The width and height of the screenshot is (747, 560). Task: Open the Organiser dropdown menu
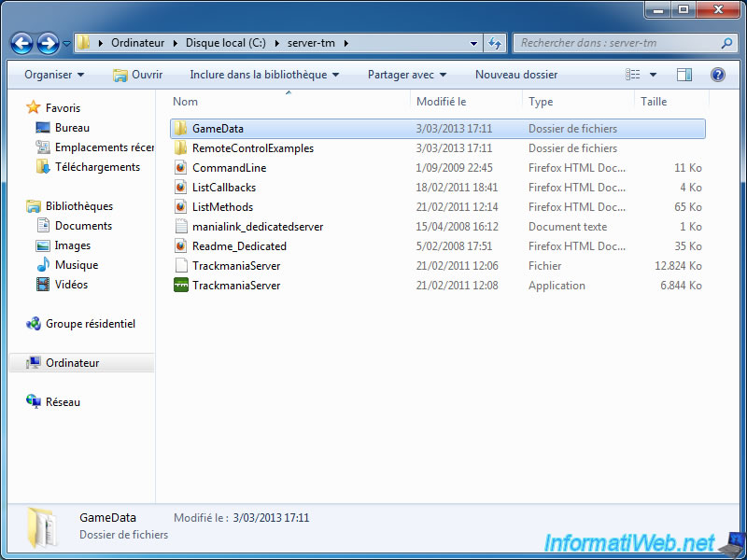tap(54, 75)
